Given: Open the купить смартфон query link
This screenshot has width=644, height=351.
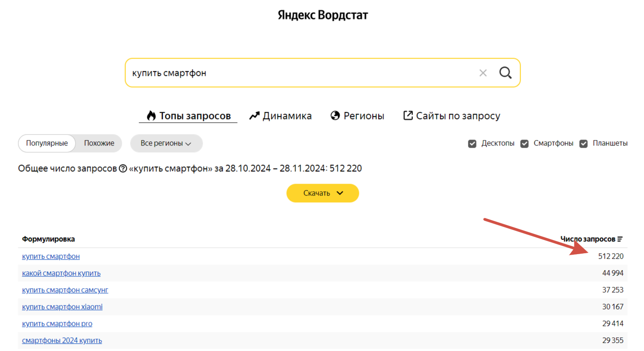Looking at the screenshot, I should (51, 256).
